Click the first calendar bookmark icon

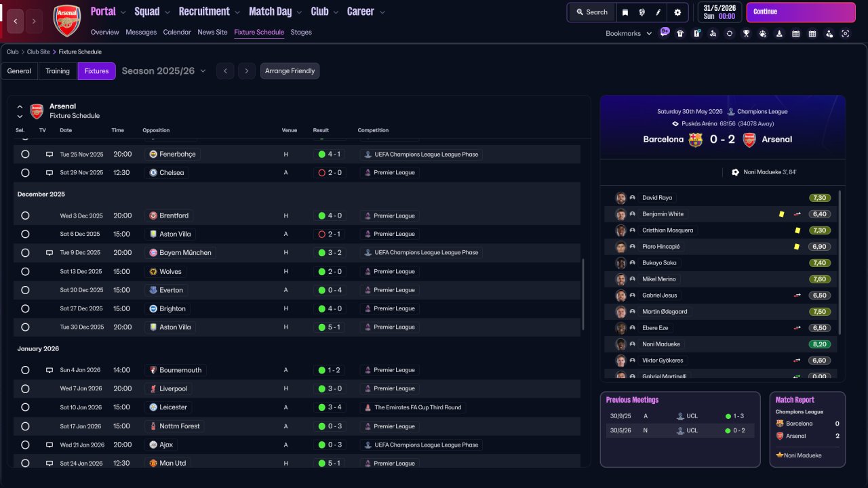tap(795, 33)
